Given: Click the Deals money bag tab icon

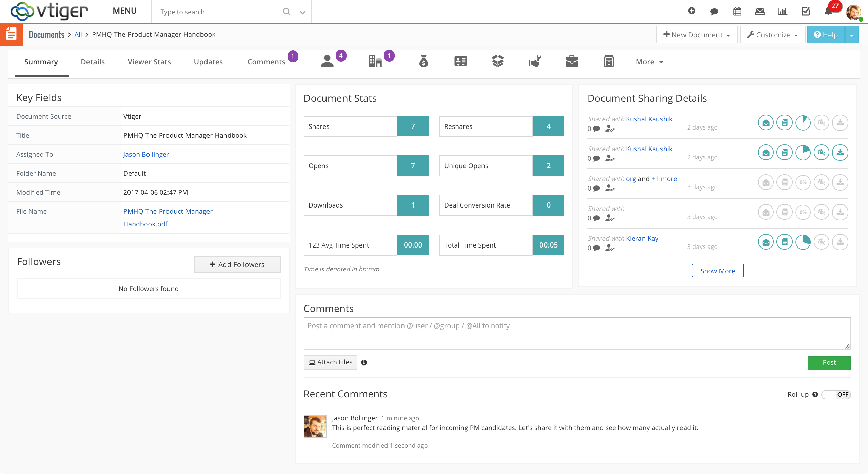Looking at the screenshot, I should coord(424,61).
